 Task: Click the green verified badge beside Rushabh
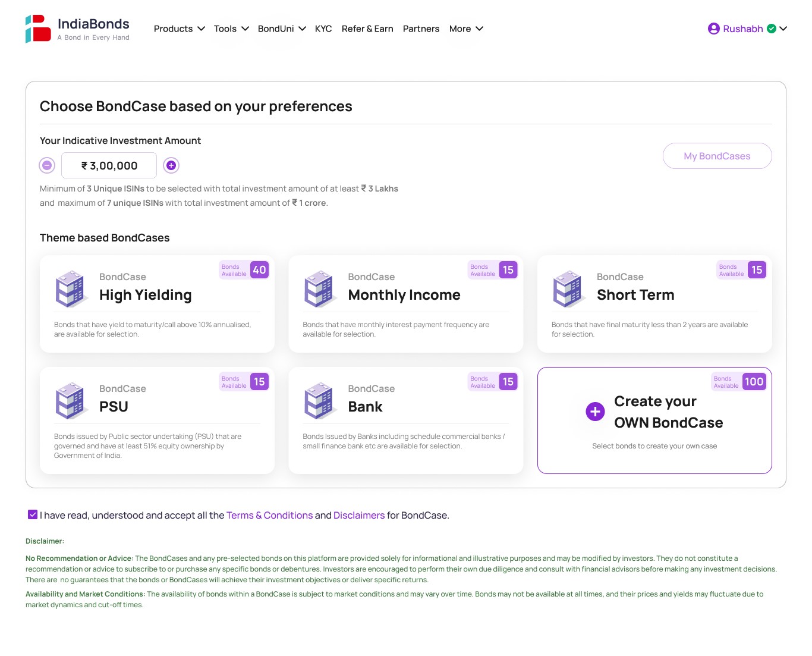point(772,29)
